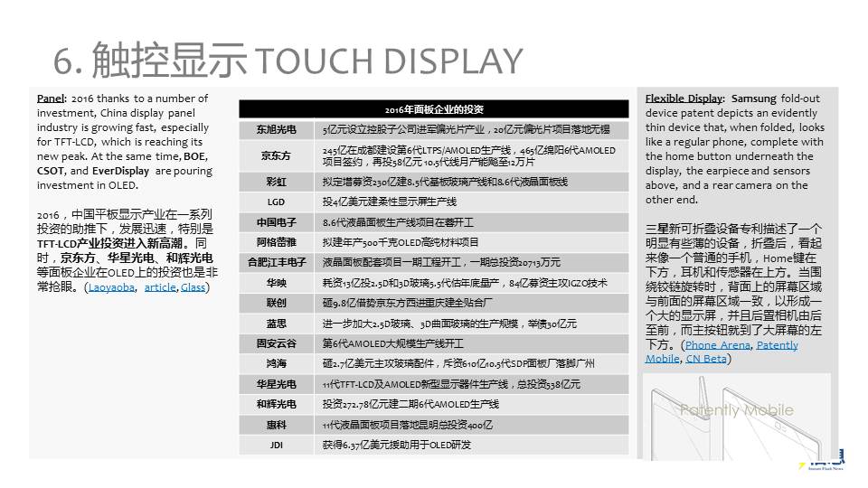Open the Laoyaoba link
This screenshot has width=868, height=488.
point(111,287)
